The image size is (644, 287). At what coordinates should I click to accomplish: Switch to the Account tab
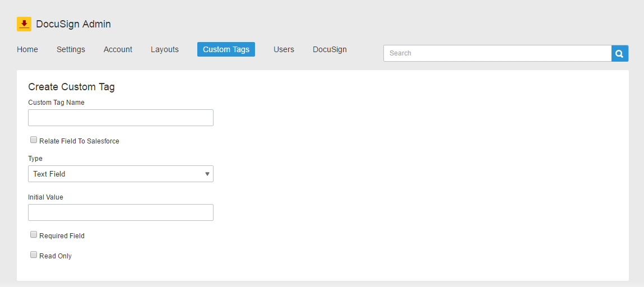point(118,49)
